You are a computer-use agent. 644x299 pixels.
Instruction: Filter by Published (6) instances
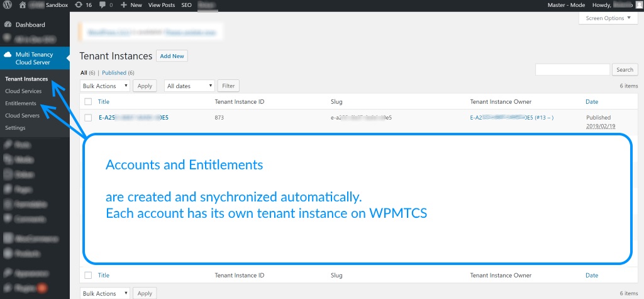click(x=118, y=73)
